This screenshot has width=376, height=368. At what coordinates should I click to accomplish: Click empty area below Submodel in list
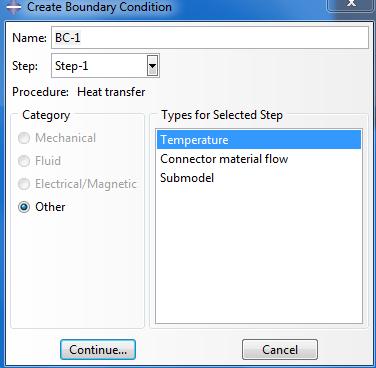[259, 253]
